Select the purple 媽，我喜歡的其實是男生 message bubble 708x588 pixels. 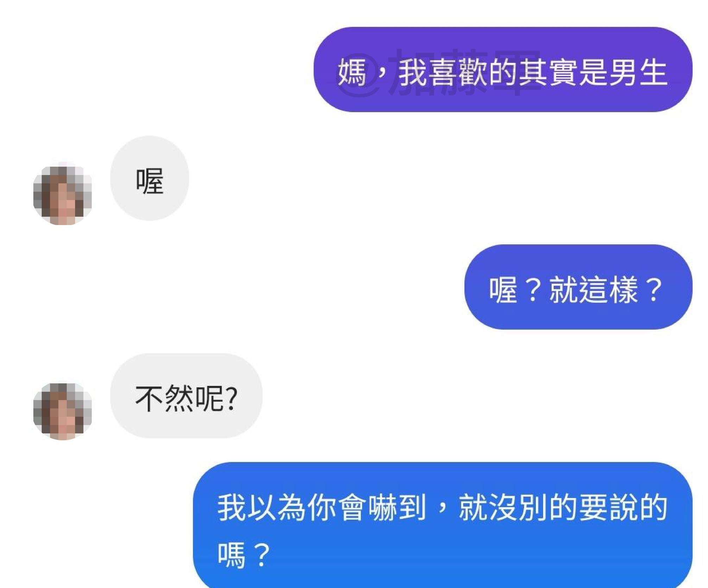(x=503, y=70)
